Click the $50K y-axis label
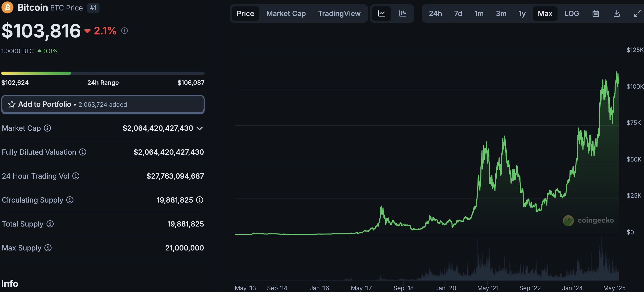The height and width of the screenshot is (292, 644). click(x=634, y=160)
